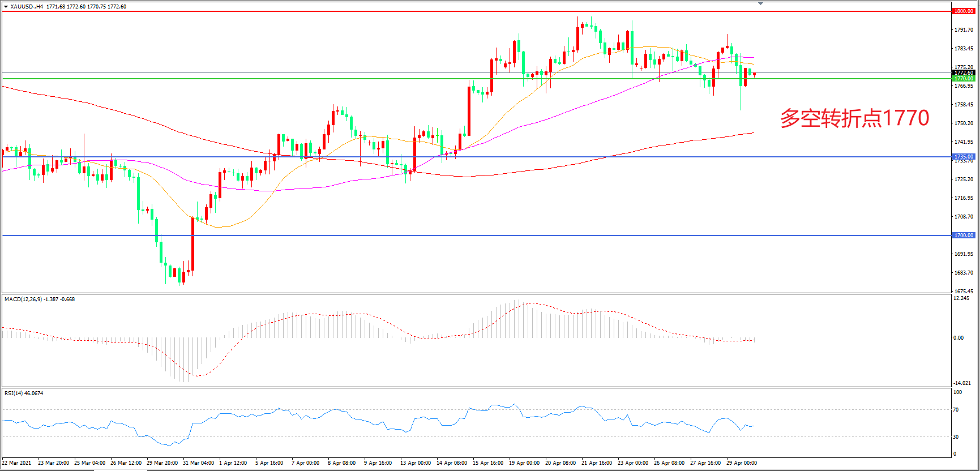This screenshot has height=471, width=980.
Task: Click the 22 Mar 2021 date label
Action: 16,463
